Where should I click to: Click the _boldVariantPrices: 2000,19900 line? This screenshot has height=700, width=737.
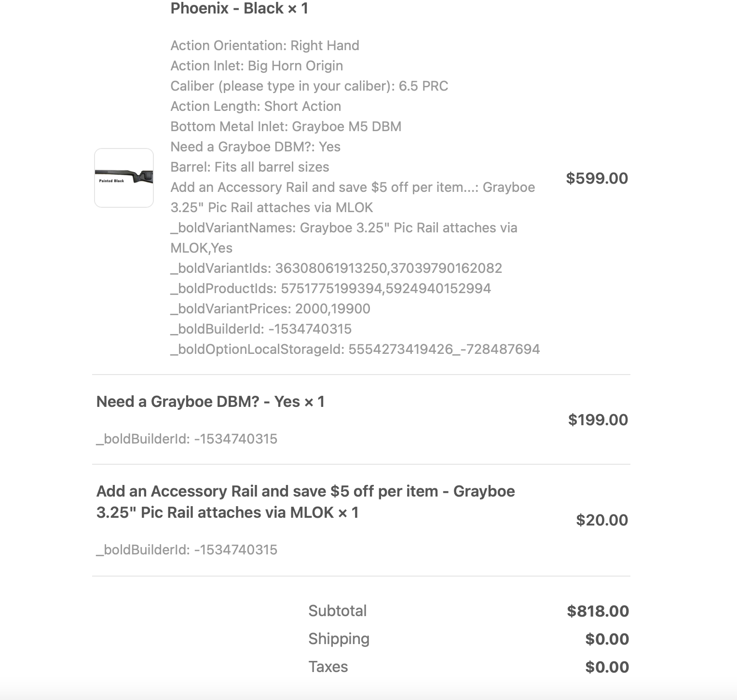(271, 309)
